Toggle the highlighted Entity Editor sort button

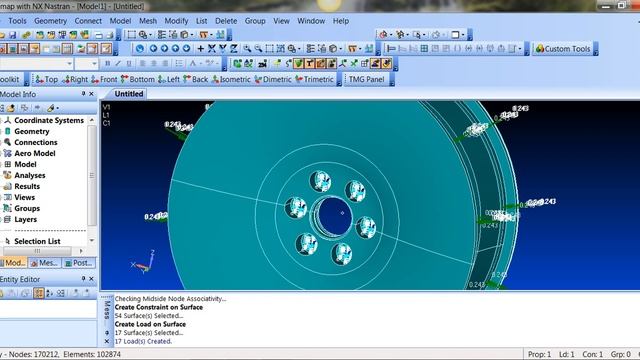[x=39, y=293]
